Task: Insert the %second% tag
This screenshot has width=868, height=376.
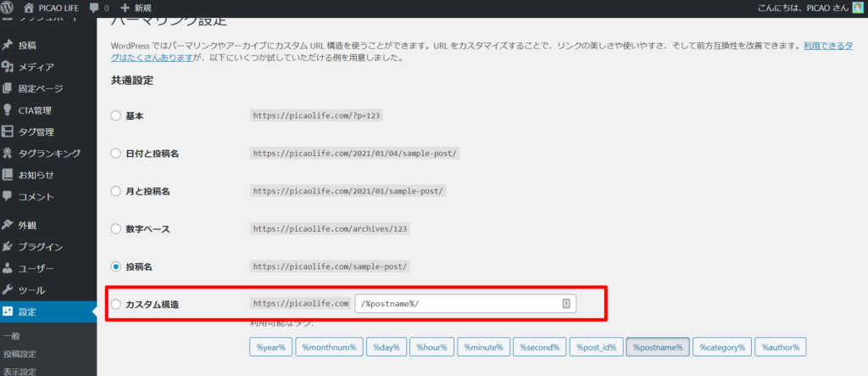Action: 539,347
